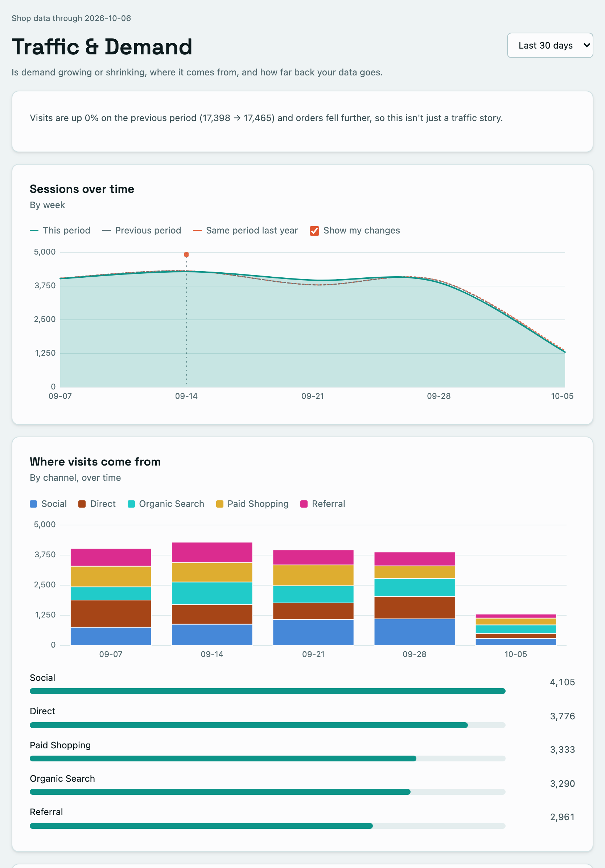Screen dimensions: 605x868
Task: Click the change marker on 09-14
Action: [186, 255]
